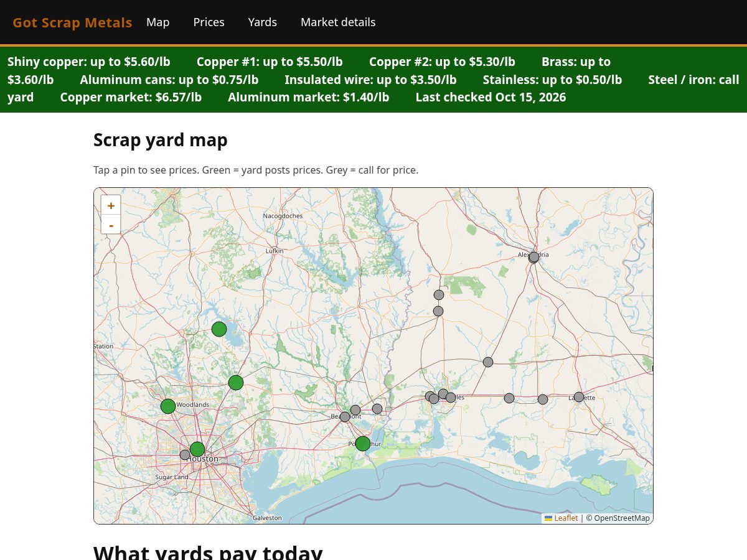Click the 'Scrap yard map' heading
The height and width of the screenshot is (560, 747).
click(161, 140)
